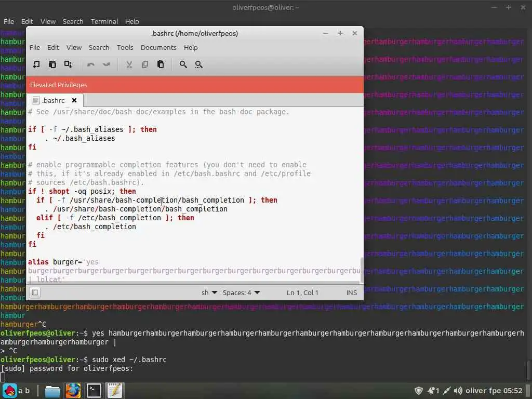Click the Ln 1, Col 1 position indicator
Image resolution: width=532 pixels, height=399 pixels.
tap(302, 293)
